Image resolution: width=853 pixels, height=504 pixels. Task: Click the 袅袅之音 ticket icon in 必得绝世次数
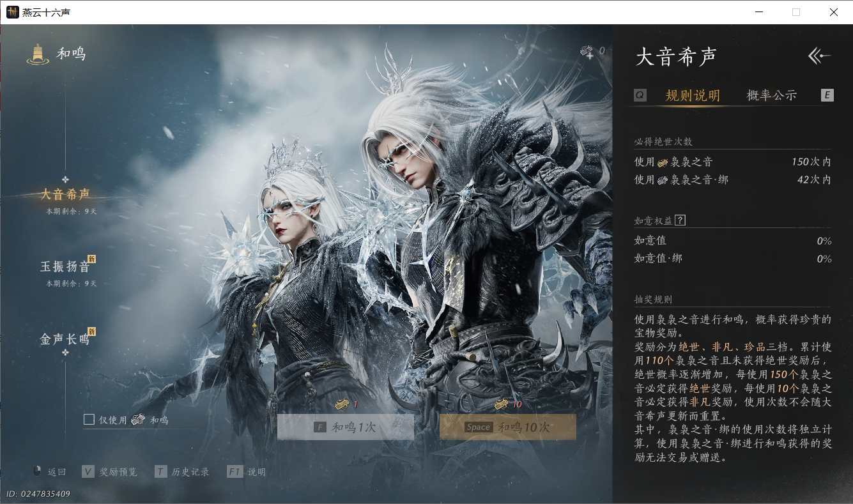point(663,162)
